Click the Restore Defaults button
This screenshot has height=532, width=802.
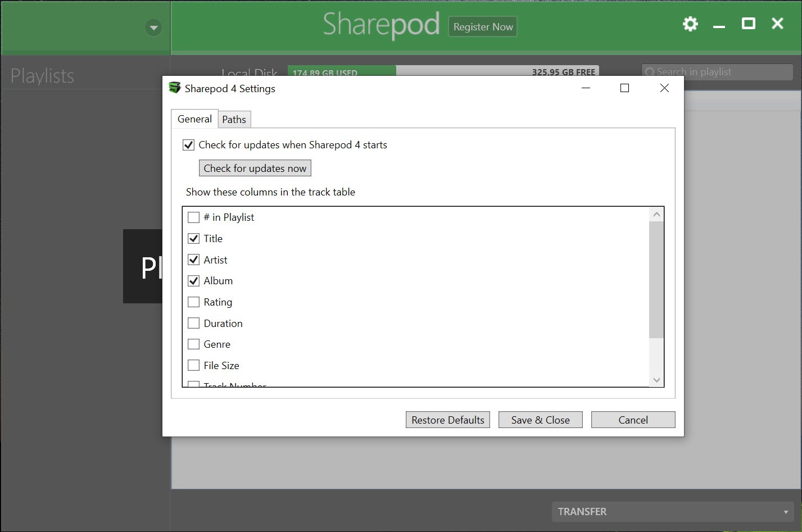(448, 420)
